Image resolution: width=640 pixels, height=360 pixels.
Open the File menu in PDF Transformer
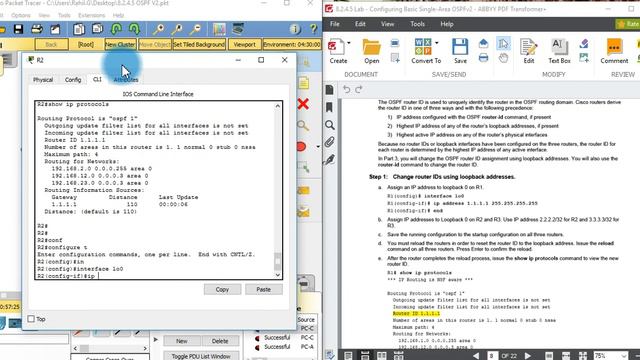[335, 24]
